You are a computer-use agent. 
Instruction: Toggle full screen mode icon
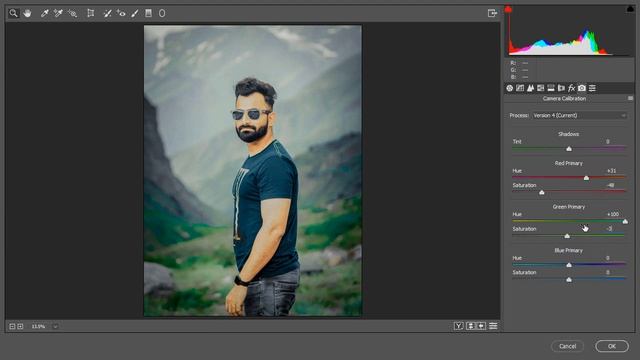(493, 13)
